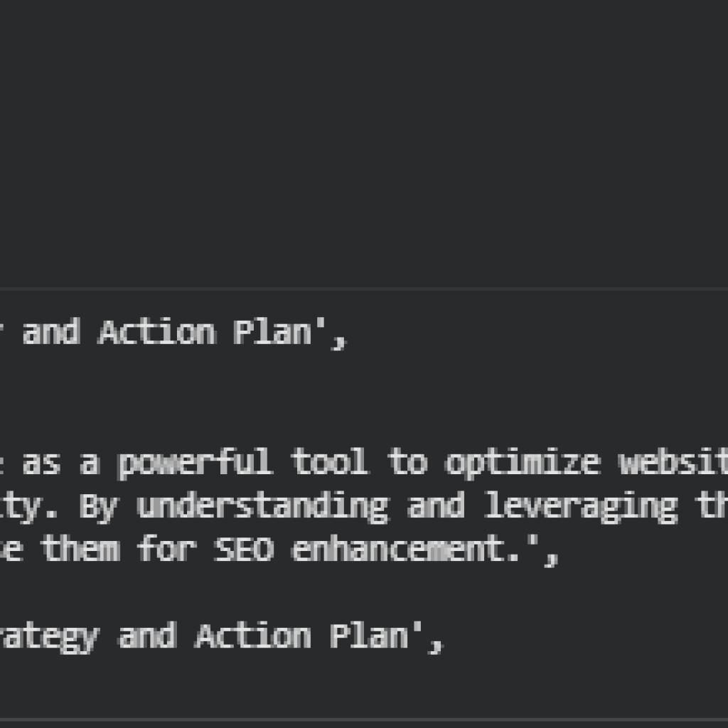The image size is (728, 728).
Task: Click the word 'understanding' in the text
Action: [x=262, y=506]
